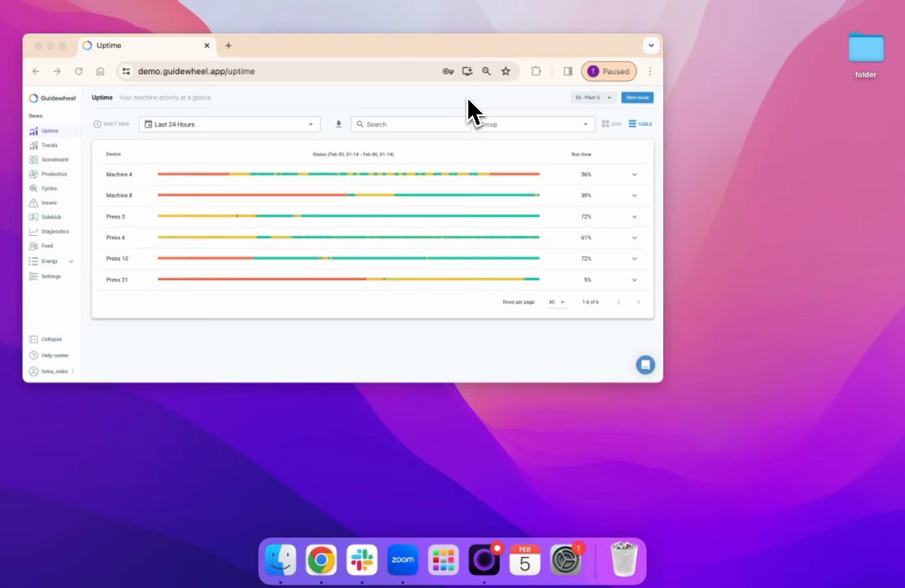
Task: Open a new browser tab
Action: 229,46
